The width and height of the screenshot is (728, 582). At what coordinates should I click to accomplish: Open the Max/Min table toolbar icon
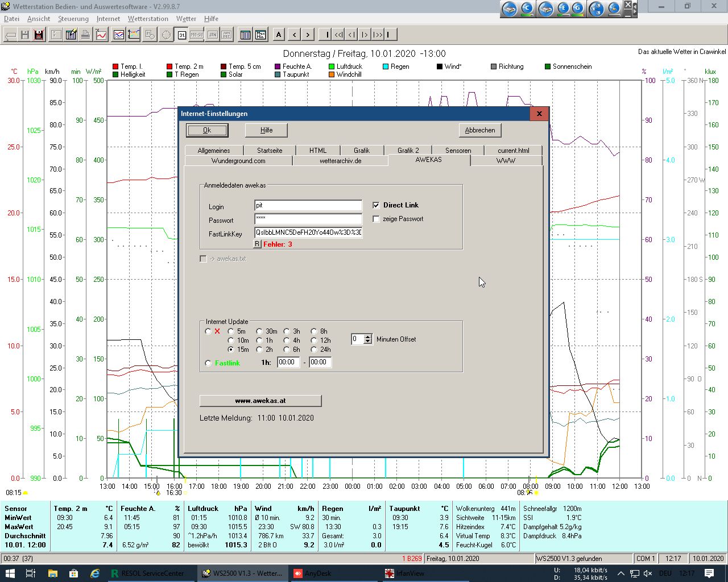pyautogui.click(x=260, y=35)
